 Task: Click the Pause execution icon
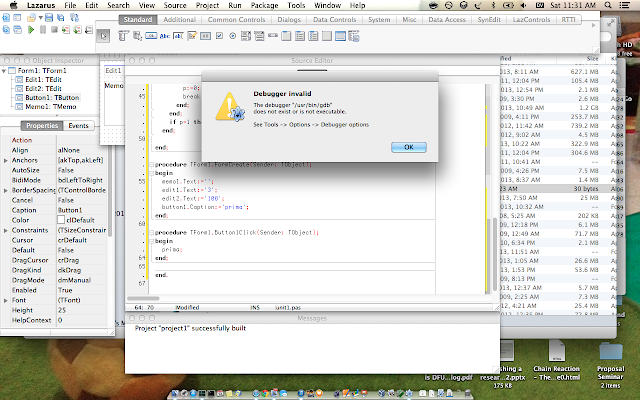click(42, 30)
